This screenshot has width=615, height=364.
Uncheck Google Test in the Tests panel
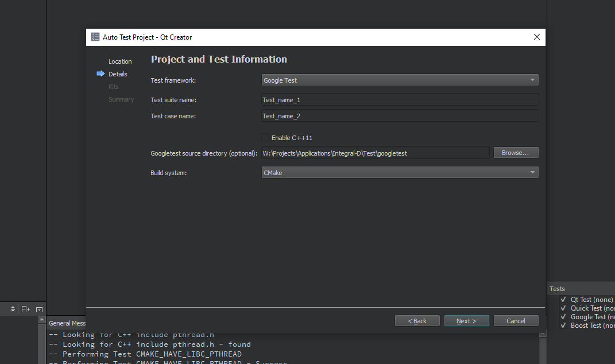click(x=563, y=317)
